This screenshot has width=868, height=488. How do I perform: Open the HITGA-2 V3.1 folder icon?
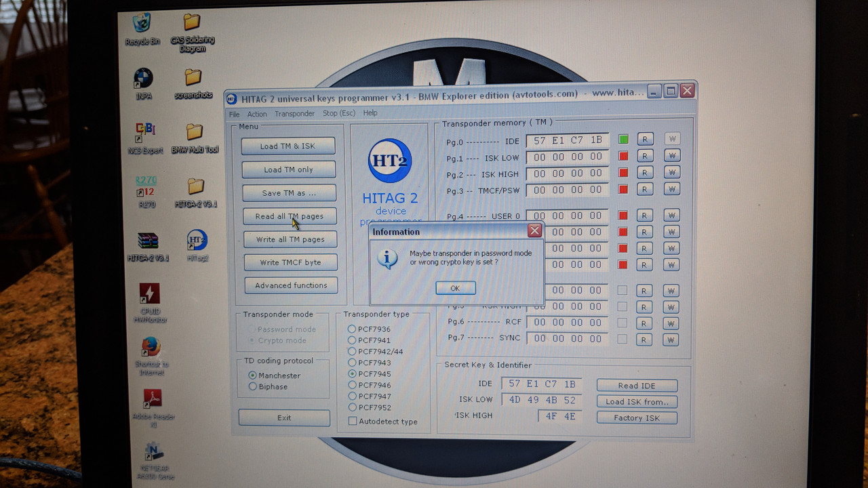click(x=196, y=192)
